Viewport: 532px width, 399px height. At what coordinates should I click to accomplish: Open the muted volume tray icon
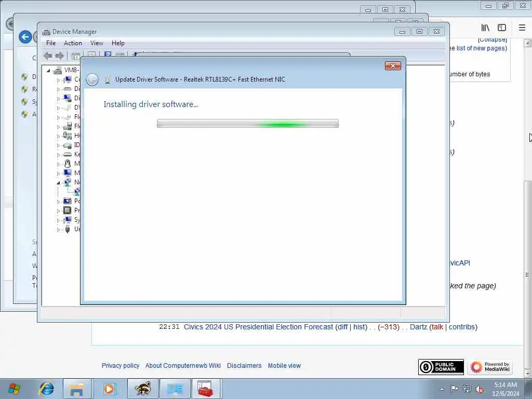point(480,389)
